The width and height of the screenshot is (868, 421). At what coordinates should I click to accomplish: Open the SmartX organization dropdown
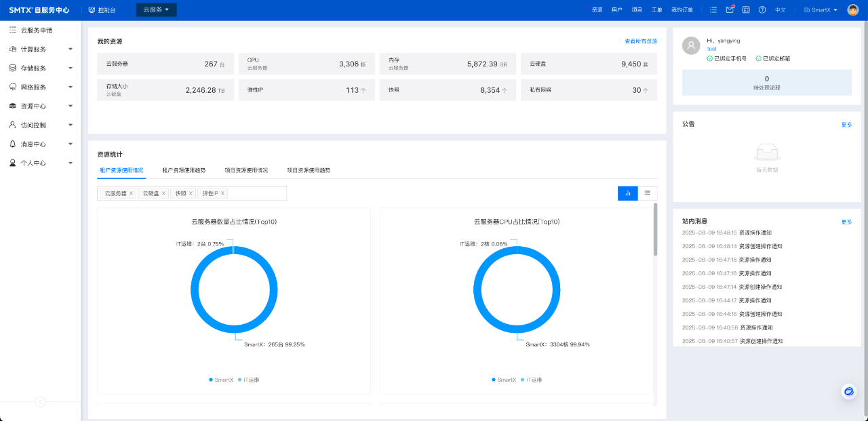(x=821, y=10)
